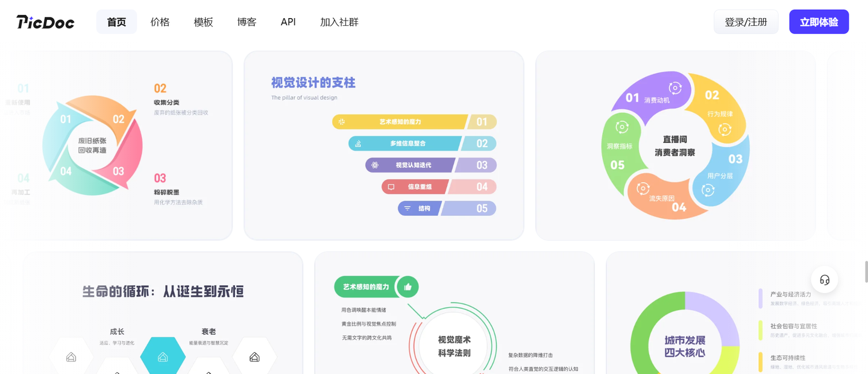Click the 符合人类直觉的交互逻辑的认知 text

click(x=543, y=369)
